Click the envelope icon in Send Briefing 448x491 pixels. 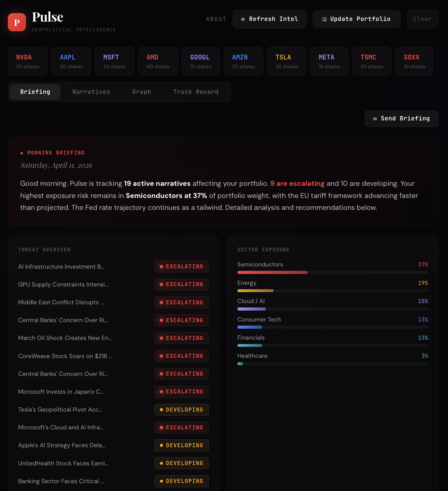tap(375, 119)
